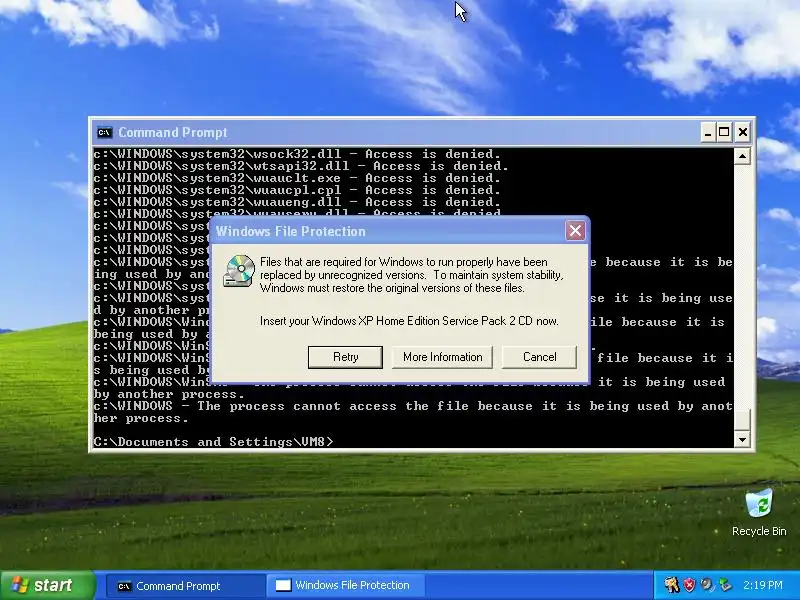Click the C:\Documents and Settings\VM8> prompt
This screenshot has height=600, width=800.
[x=213, y=442]
